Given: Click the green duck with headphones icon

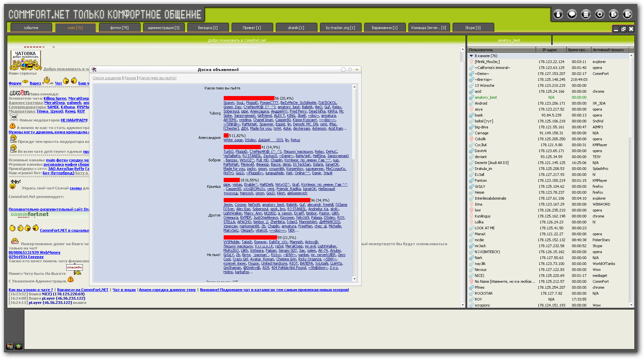Looking at the screenshot, I should 18,346.
